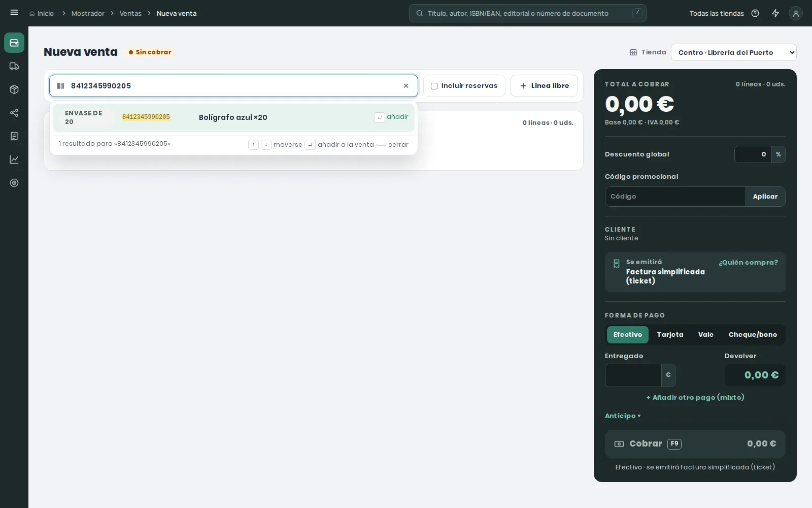Click the Línea libre button
Screen dimensions: 812x508
pyautogui.click(x=544, y=86)
